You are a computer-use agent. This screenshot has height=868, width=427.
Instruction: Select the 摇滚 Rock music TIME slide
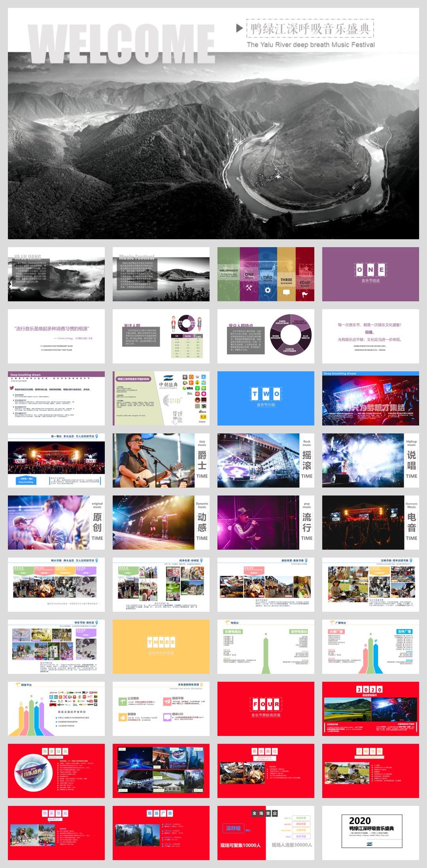click(x=266, y=460)
